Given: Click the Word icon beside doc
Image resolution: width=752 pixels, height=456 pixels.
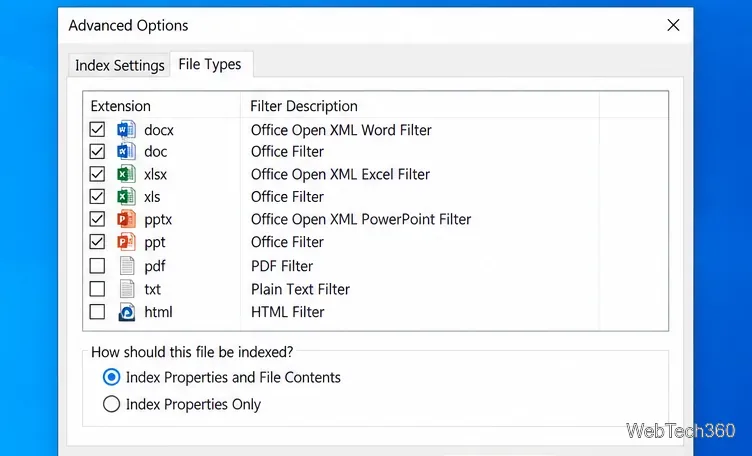Looking at the screenshot, I should [x=126, y=152].
